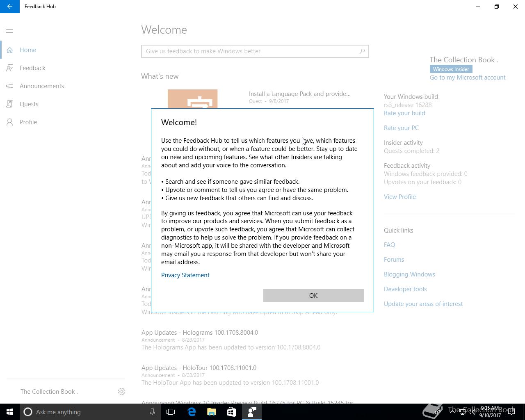Click Update your areas of interest

(x=423, y=304)
